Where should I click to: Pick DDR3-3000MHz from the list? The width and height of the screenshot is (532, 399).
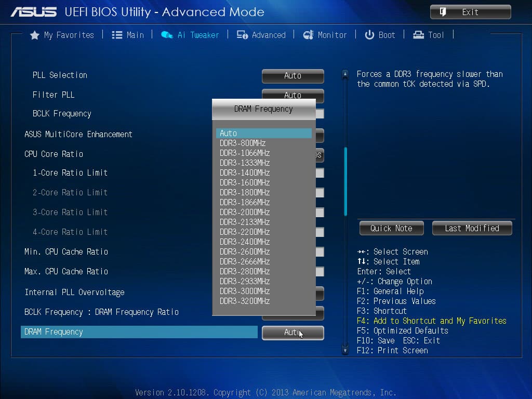tap(263, 291)
